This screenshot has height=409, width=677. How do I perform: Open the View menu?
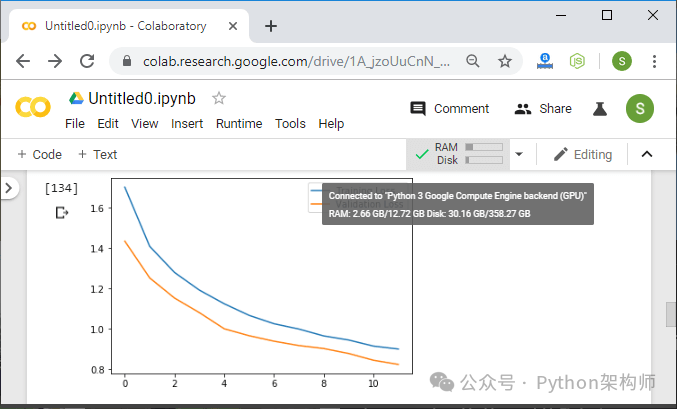tap(145, 124)
